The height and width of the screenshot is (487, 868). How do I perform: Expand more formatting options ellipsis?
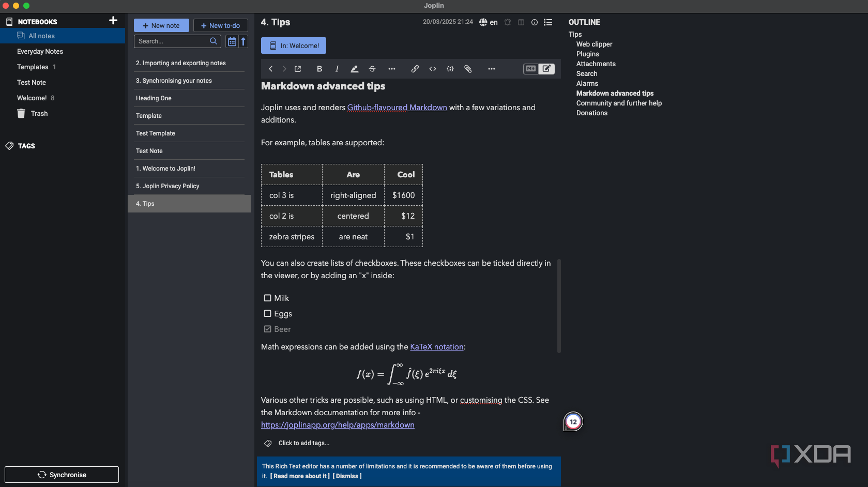392,69
